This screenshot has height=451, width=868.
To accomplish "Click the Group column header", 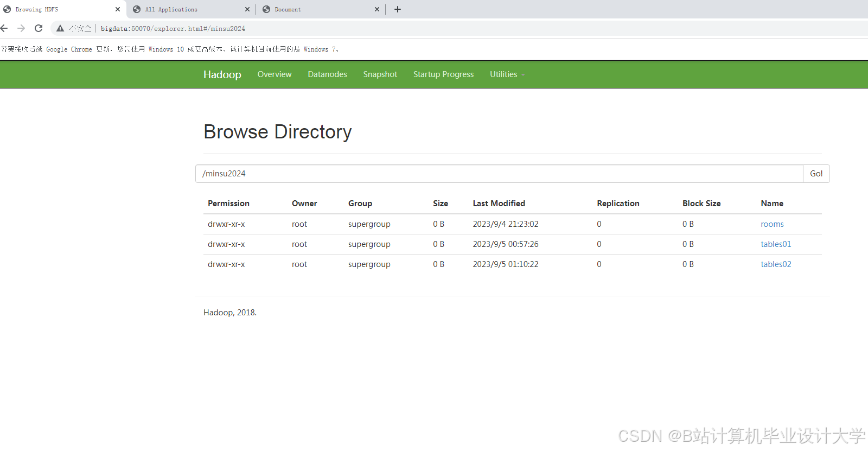I will point(360,204).
